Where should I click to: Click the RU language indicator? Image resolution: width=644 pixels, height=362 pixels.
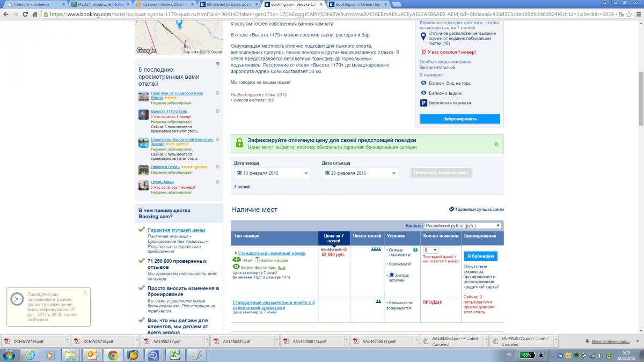tap(510, 355)
